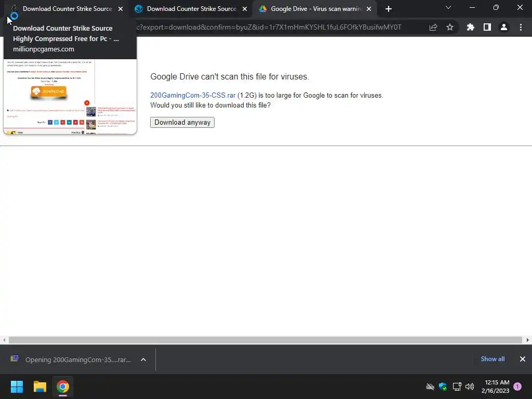
Task: Click the Google Drive tab favicon
Action: (263, 9)
